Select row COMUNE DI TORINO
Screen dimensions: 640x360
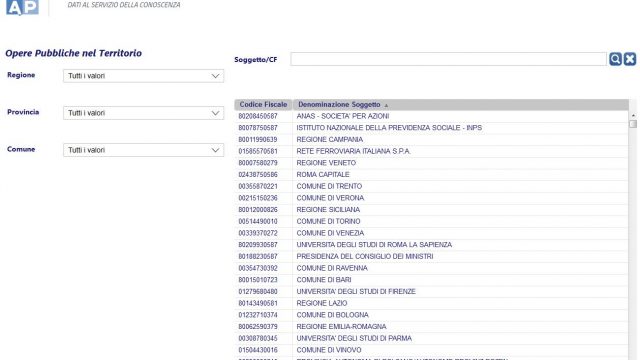(x=431, y=222)
